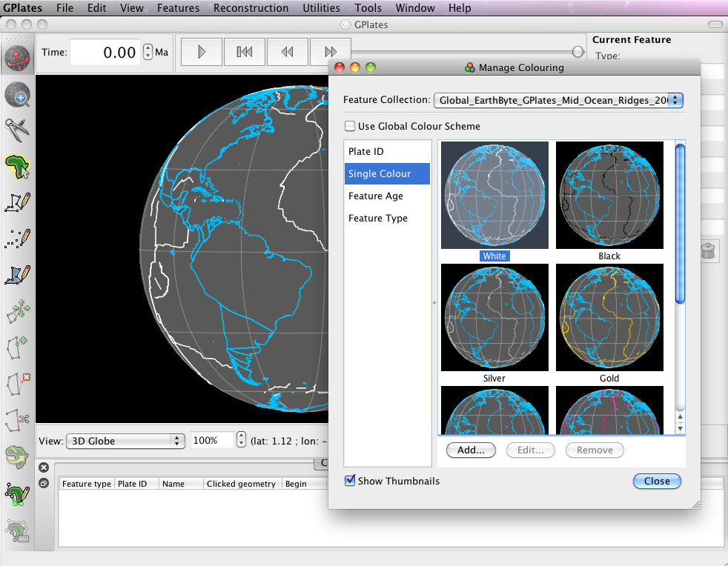Click the animation time slider handle

tap(578, 51)
